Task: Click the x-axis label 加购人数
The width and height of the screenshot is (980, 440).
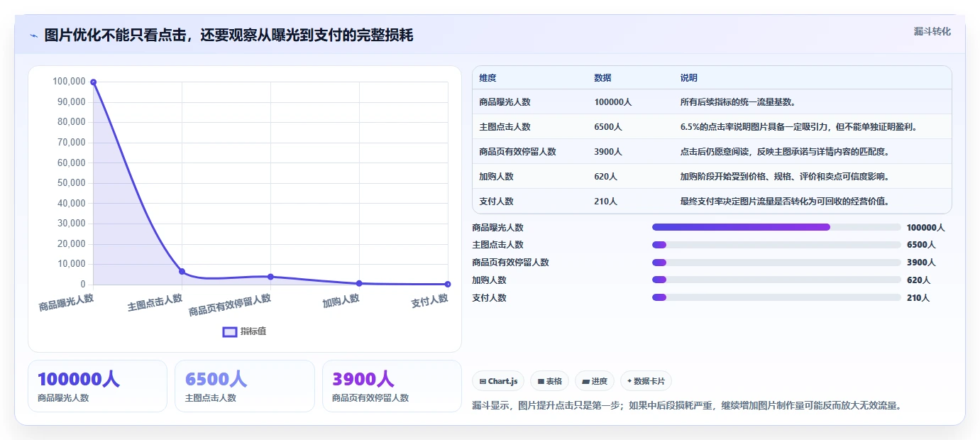Action: 341,301
